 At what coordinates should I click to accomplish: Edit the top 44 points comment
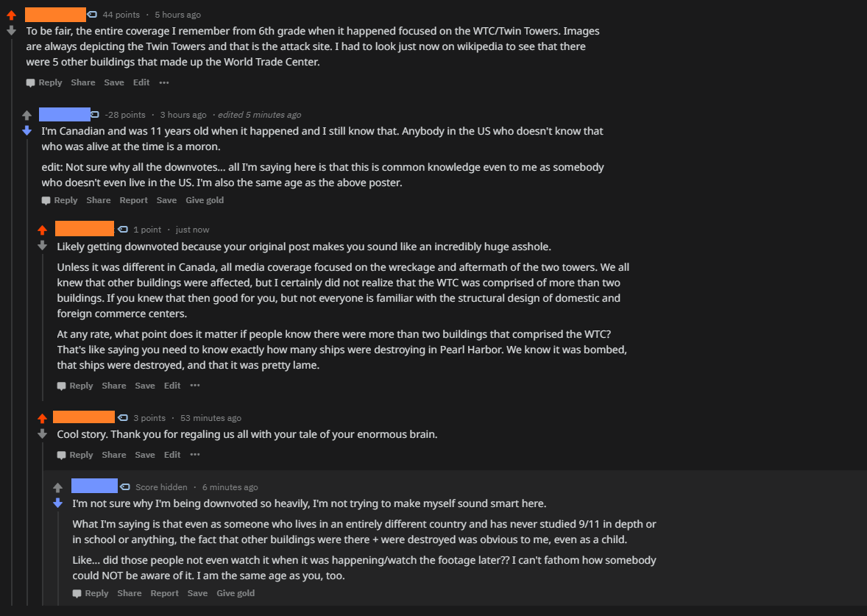pyautogui.click(x=141, y=82)
